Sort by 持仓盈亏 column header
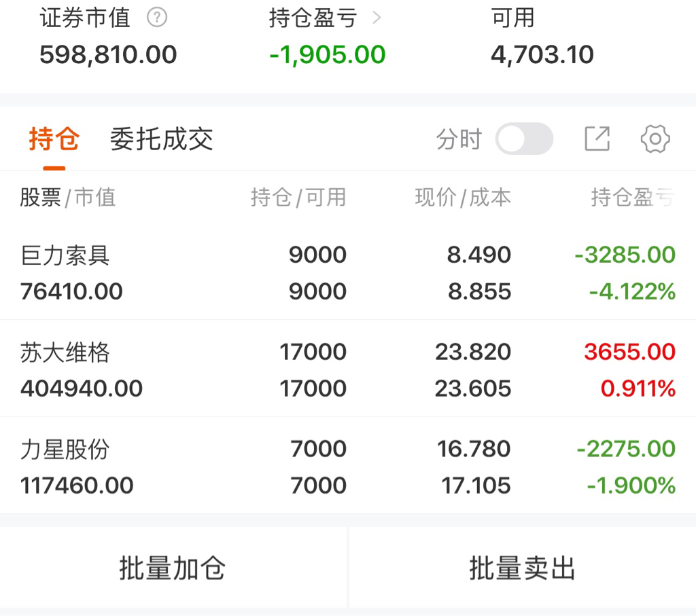 click(x=633, y=198)
